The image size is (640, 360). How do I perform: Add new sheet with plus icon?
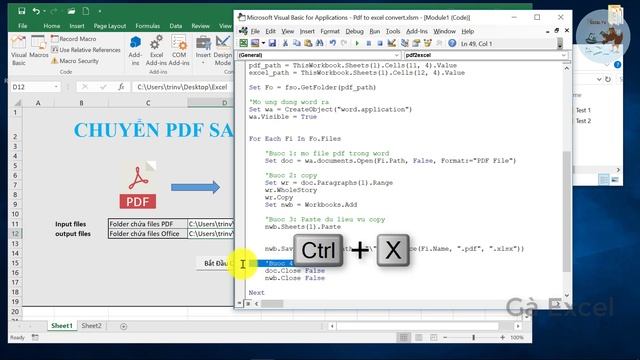[124, 326]
